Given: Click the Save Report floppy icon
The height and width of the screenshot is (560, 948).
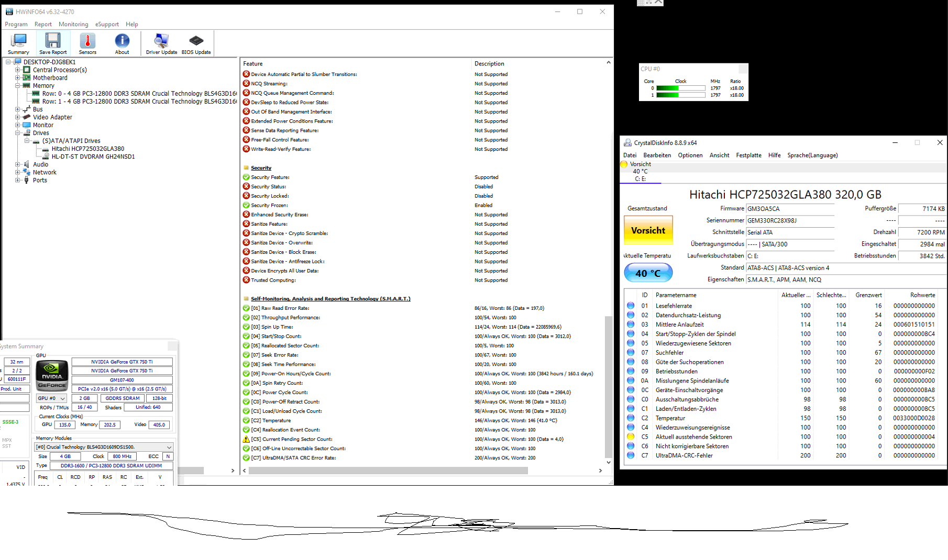Looking at the screenshot, I should pos(53,43).
